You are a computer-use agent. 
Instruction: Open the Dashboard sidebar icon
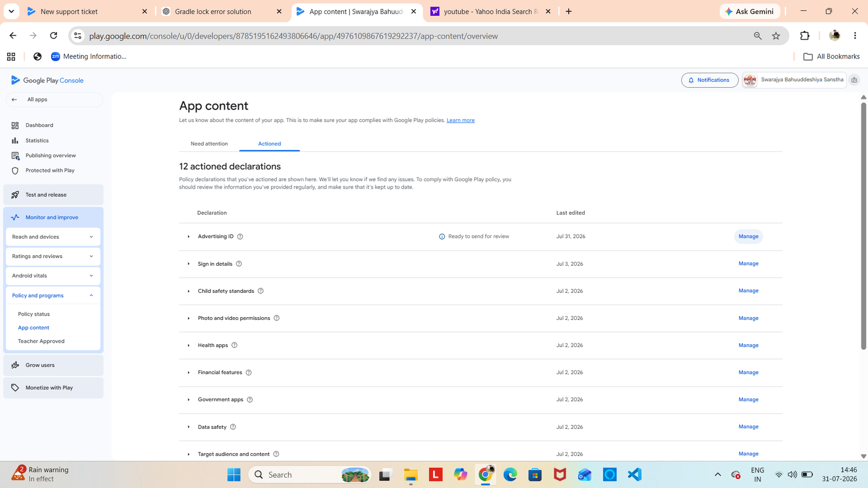click(x=15, y=125)
